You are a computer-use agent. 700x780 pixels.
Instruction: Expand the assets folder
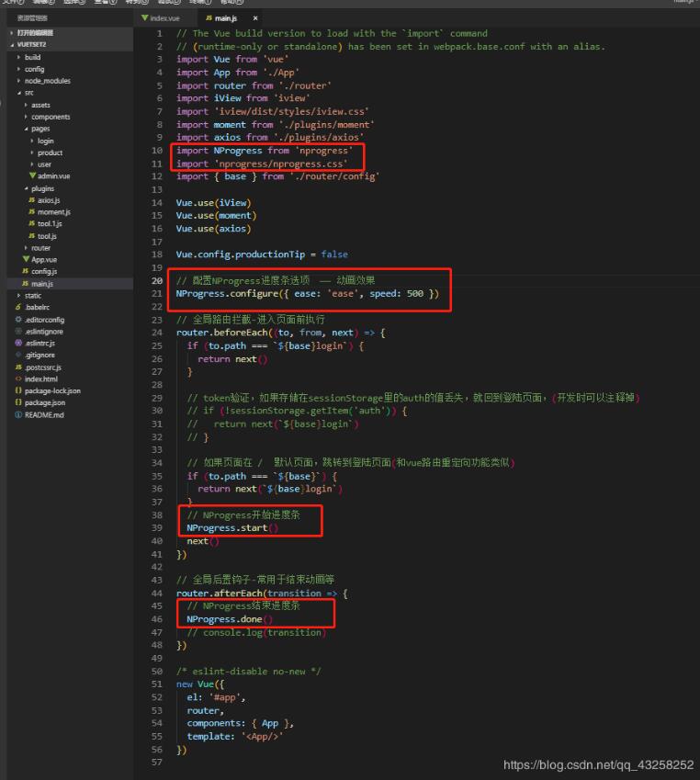[x=26, y=105]
